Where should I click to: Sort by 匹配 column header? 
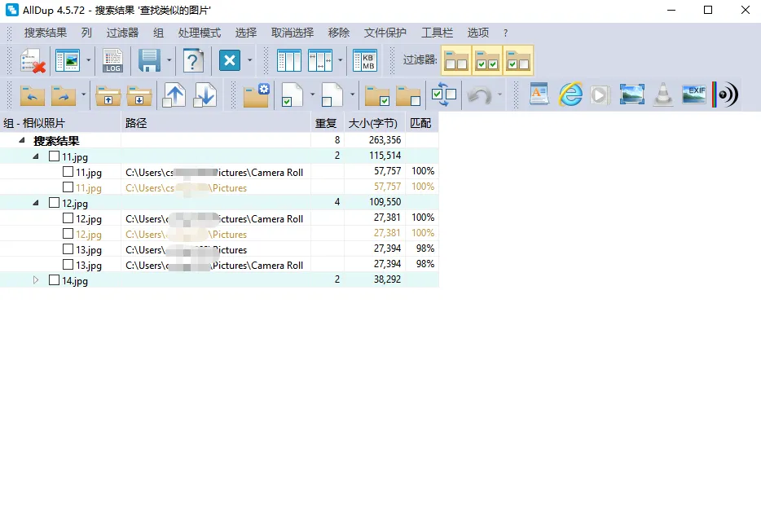(x=422, y=123)
